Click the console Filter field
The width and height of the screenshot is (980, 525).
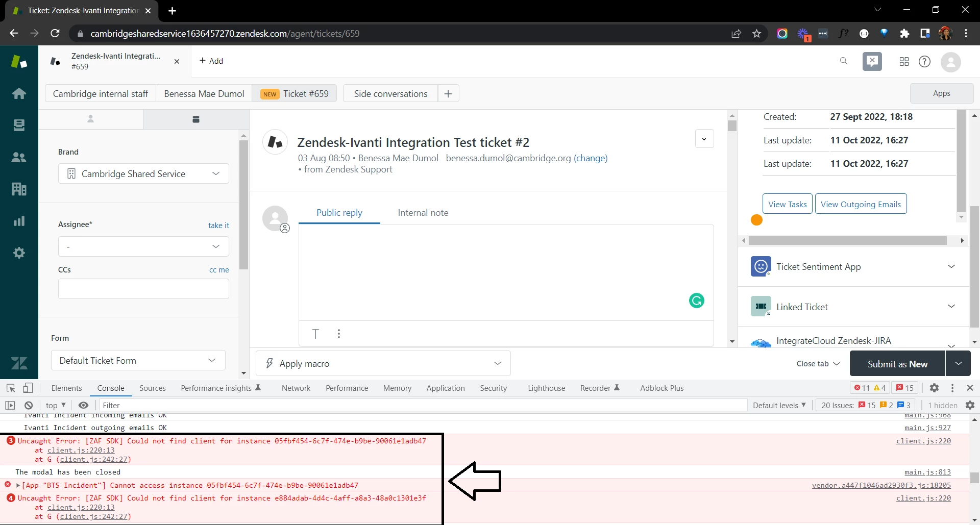(x=423, y=405)
